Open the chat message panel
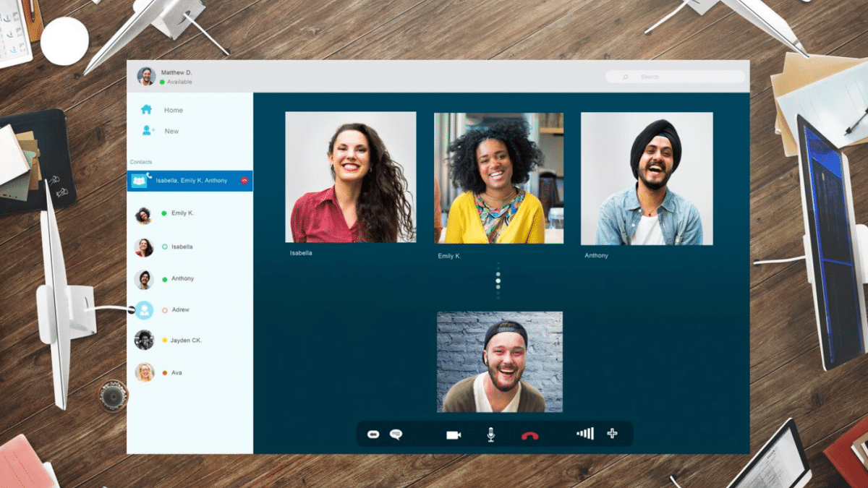The width and height of the screenshot is (868, 488). coord(396,434)
